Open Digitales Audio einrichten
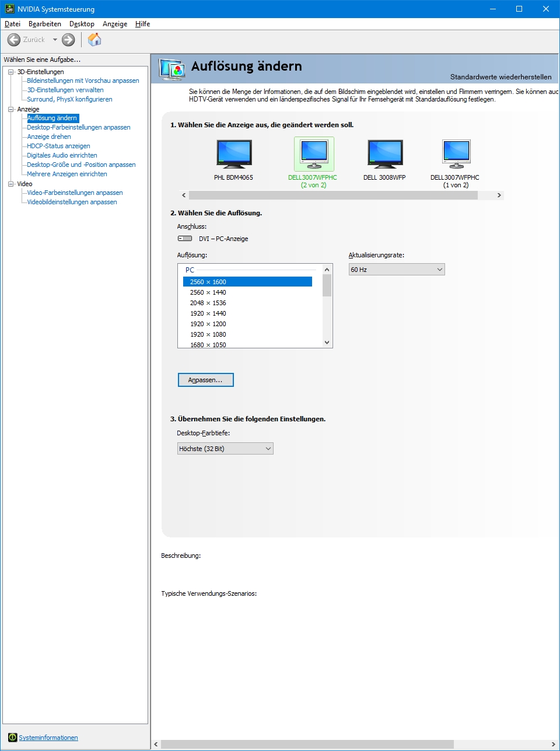Viewport: 560px width, 751px height. (62, 155)
